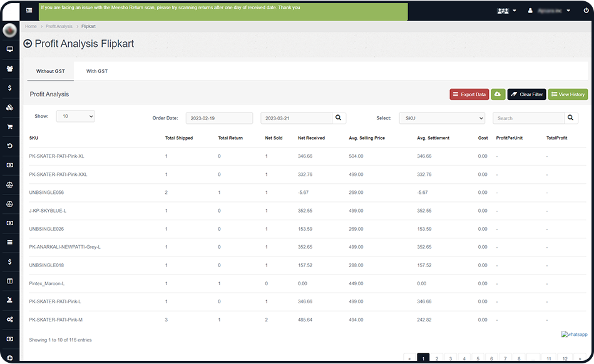
Task: Select SKU UNBSINGLE056
Action: 46,193
